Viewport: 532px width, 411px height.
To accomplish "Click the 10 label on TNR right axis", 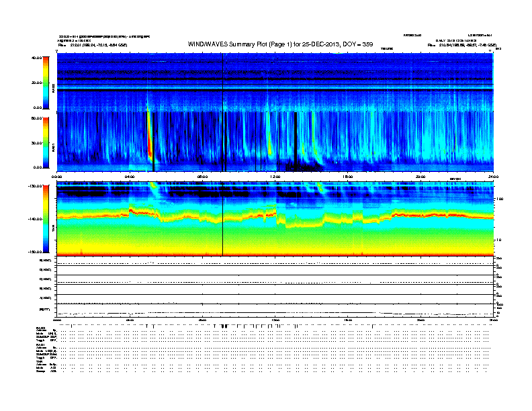I will tap(498, 240).
